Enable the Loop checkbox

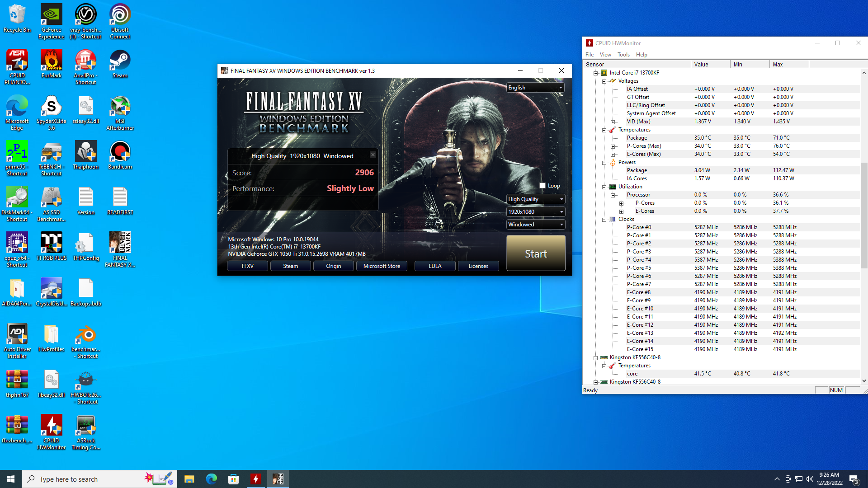(x=542, y=186)
